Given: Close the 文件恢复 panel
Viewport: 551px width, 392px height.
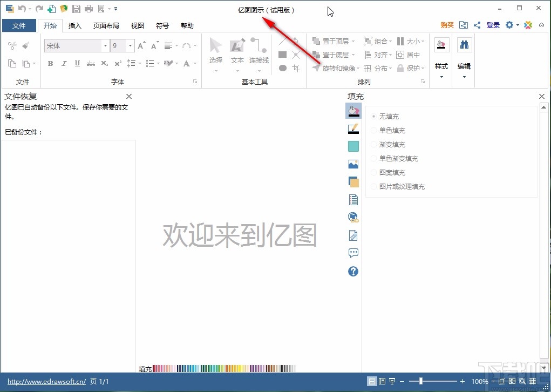Looking at the screenshot, I should click(x=129, y=96).
